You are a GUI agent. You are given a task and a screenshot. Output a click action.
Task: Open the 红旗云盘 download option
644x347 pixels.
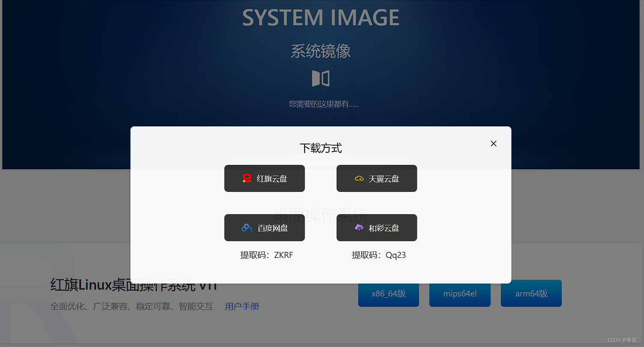(264, 179)
